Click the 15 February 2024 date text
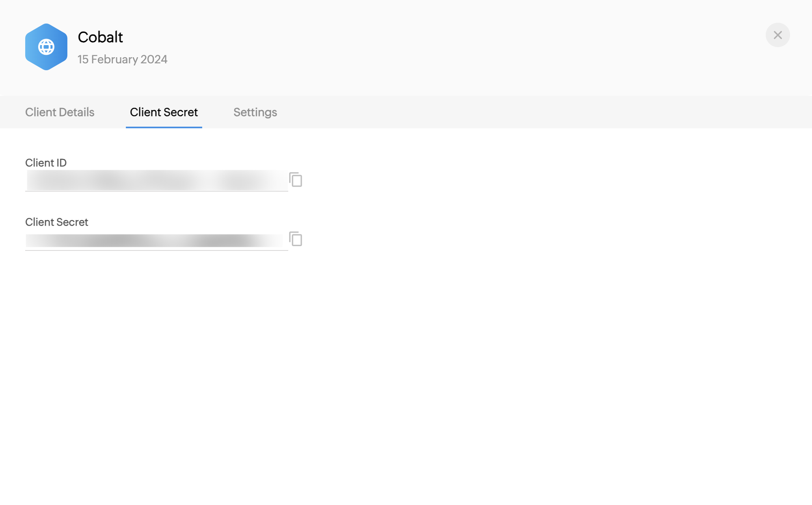Image resolution: width=812 pixels, height=505 pixels. tap(122, 59)
